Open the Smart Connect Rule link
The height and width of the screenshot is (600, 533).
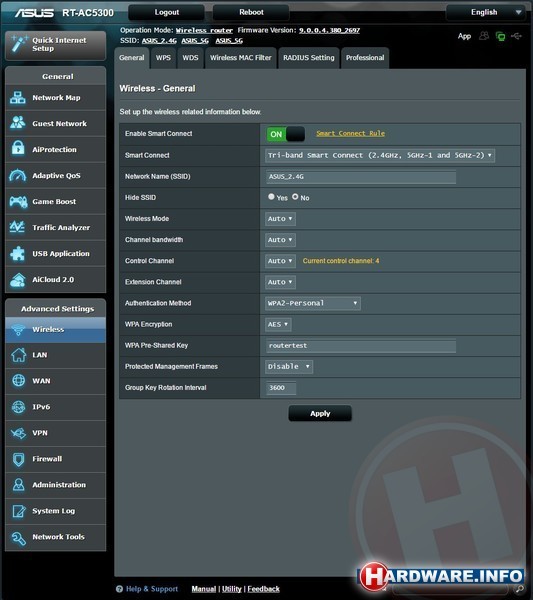[350, 134]
